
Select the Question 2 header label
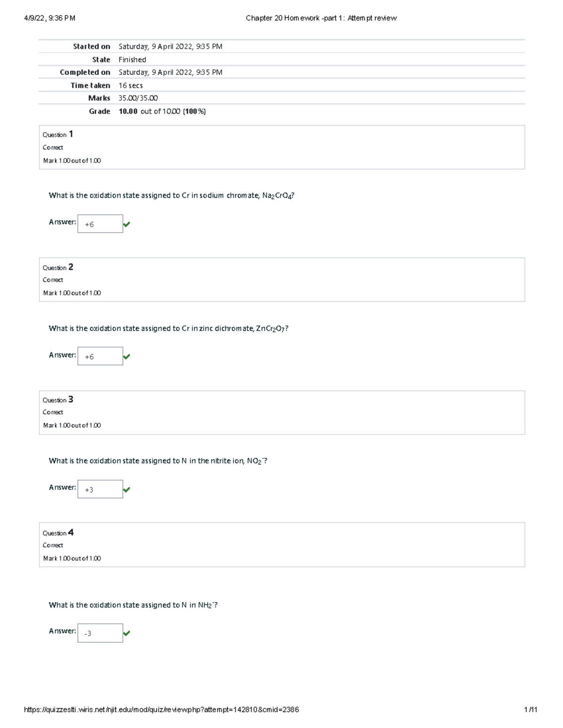(58, 267)
